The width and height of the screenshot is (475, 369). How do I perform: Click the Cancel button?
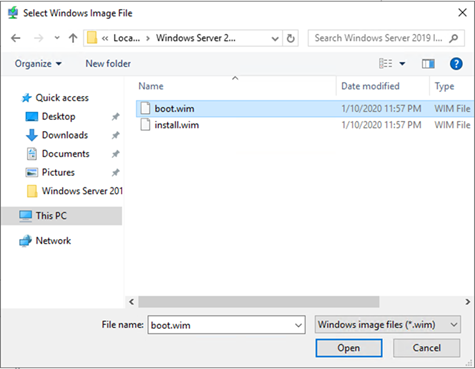pos(427,348)
